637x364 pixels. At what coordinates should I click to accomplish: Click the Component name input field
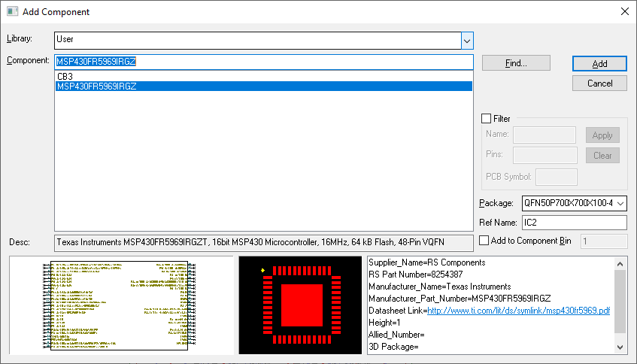click(x=264, y=62)
